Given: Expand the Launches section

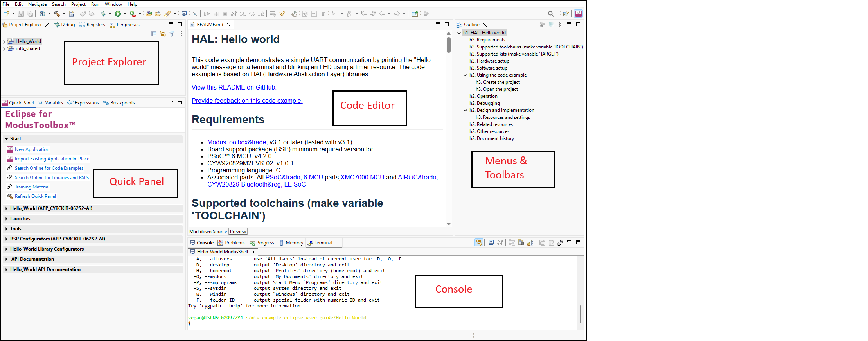Looking at the screenshot, I should pos(7,219).
